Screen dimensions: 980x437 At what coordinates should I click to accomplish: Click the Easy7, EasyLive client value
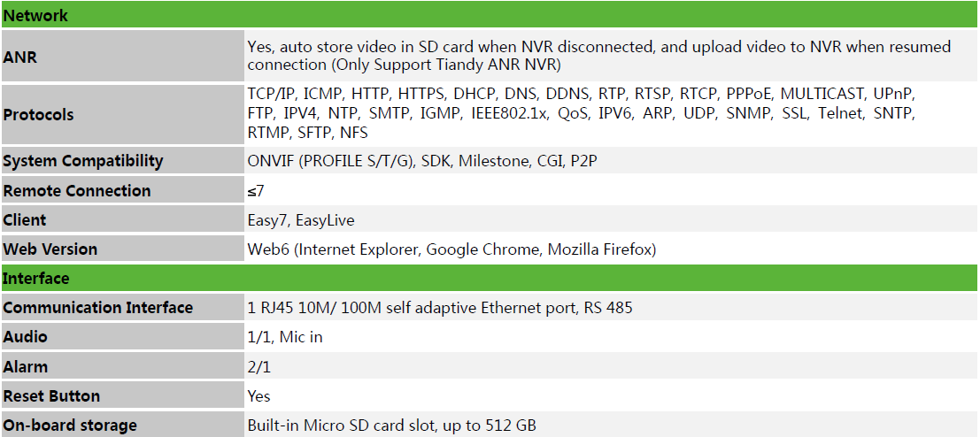point(301,220)
